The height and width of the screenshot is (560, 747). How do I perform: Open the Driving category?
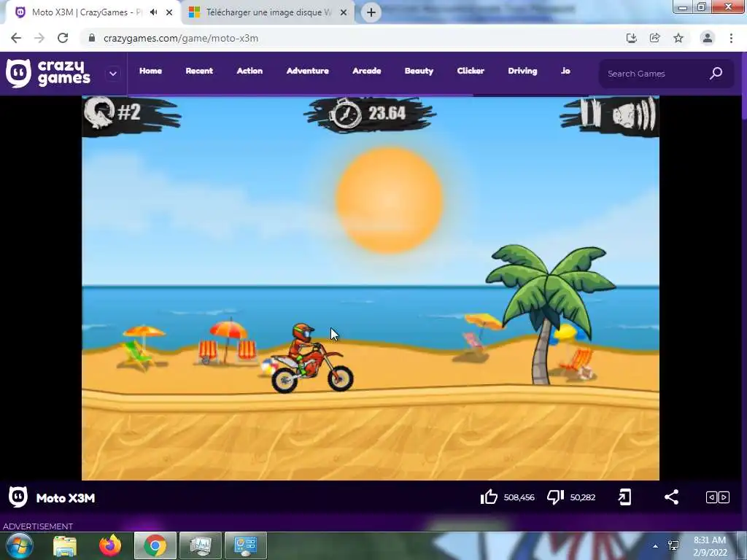click(x=522, y=71)
